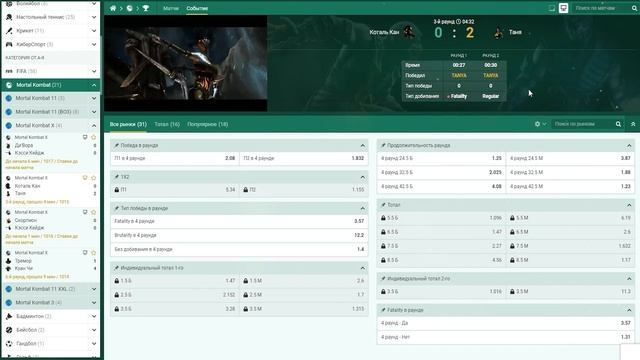Favorite the Коталь Кан vs Таня match

coord(93,178)
